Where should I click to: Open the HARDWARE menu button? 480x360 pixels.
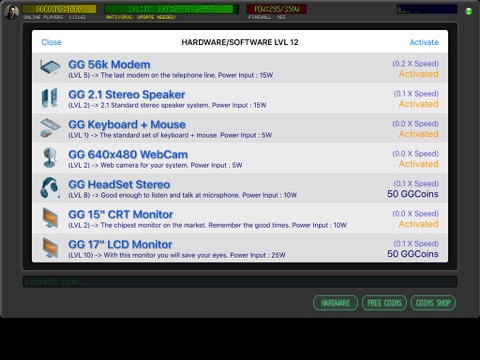[x=335, y=303]
